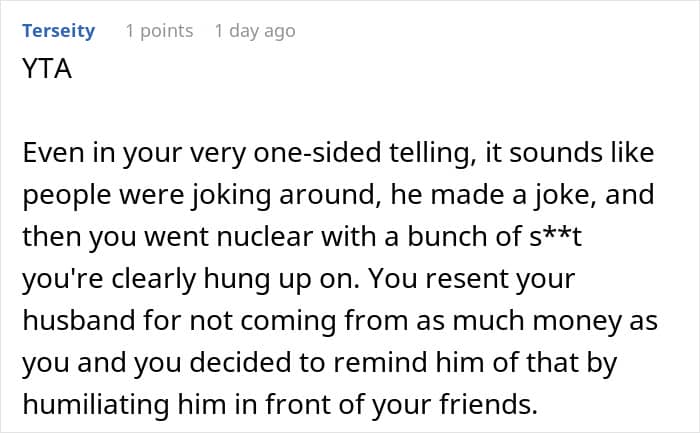The height and width of the screenshot is (433, 700).
Task: Click the word 'people' starting the second line
Action: (x=67, y=195)
